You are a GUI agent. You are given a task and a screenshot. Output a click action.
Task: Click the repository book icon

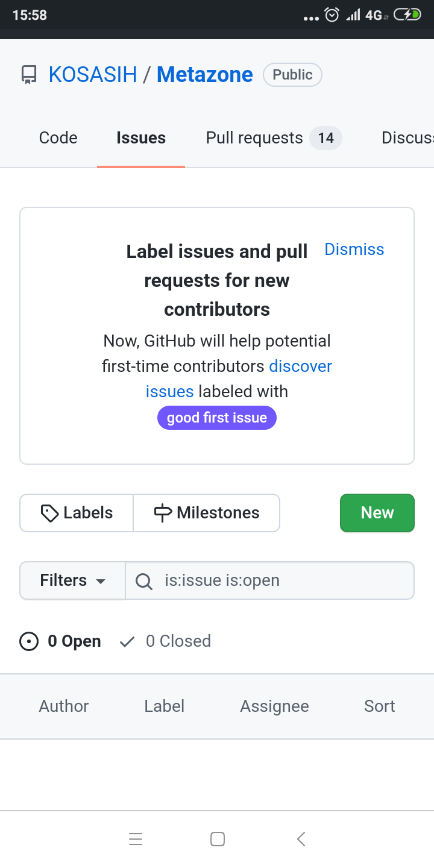pos(28,75)
